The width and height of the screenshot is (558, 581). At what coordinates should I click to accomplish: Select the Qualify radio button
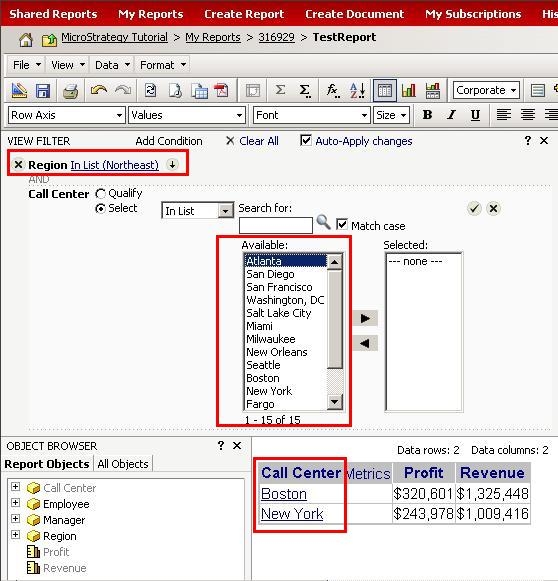pos(100,193)
